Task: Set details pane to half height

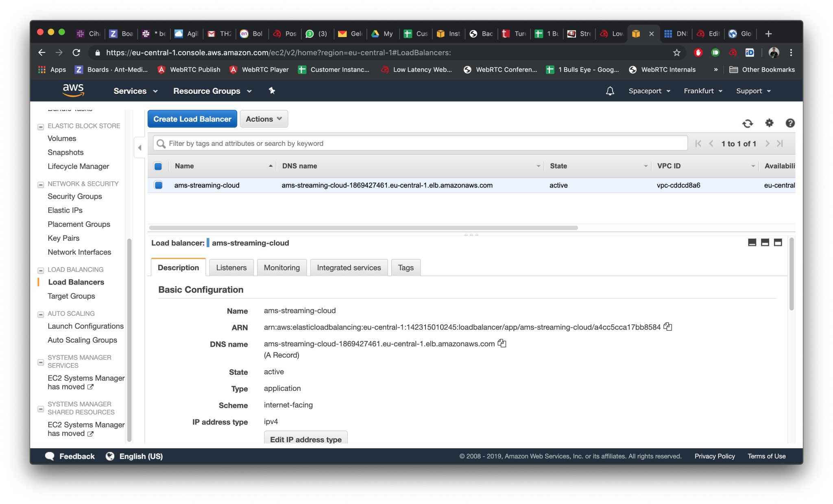Action: coord(765,243)
